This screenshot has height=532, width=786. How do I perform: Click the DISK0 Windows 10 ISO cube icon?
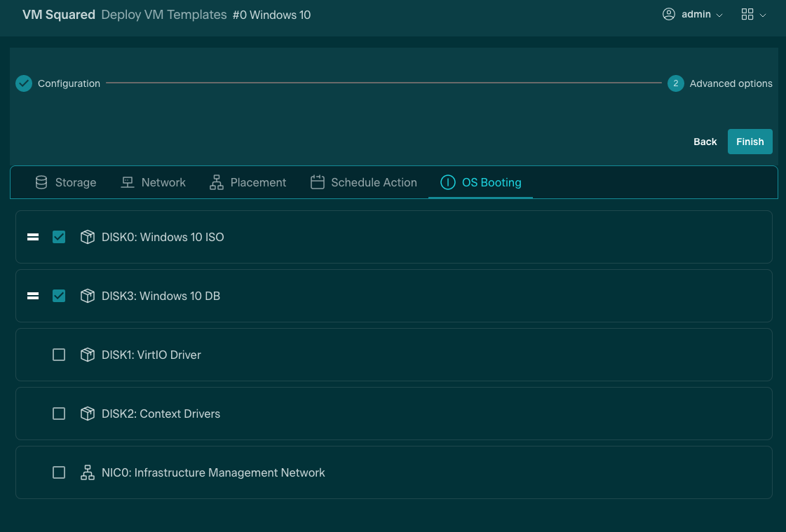87,237
